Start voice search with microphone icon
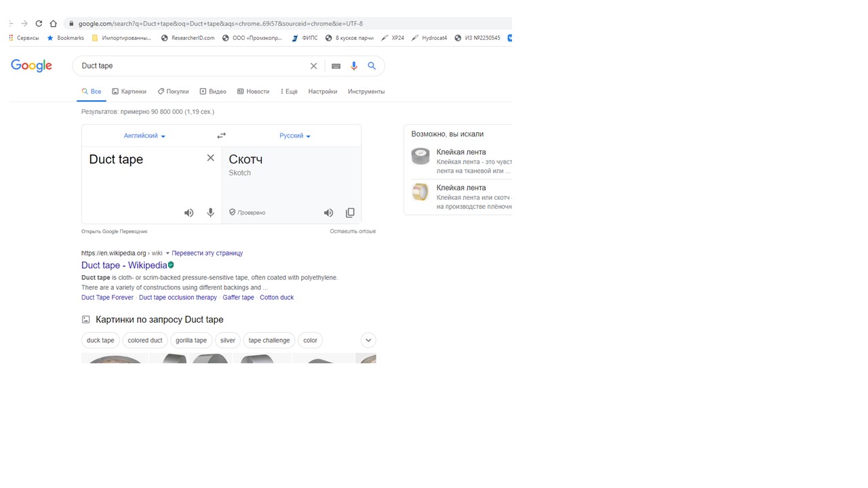868x488 pixels. point(353,66)
